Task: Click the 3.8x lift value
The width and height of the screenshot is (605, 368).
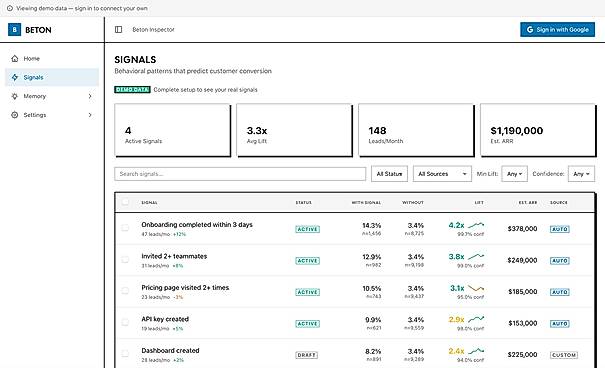Action: coord(456,257)
